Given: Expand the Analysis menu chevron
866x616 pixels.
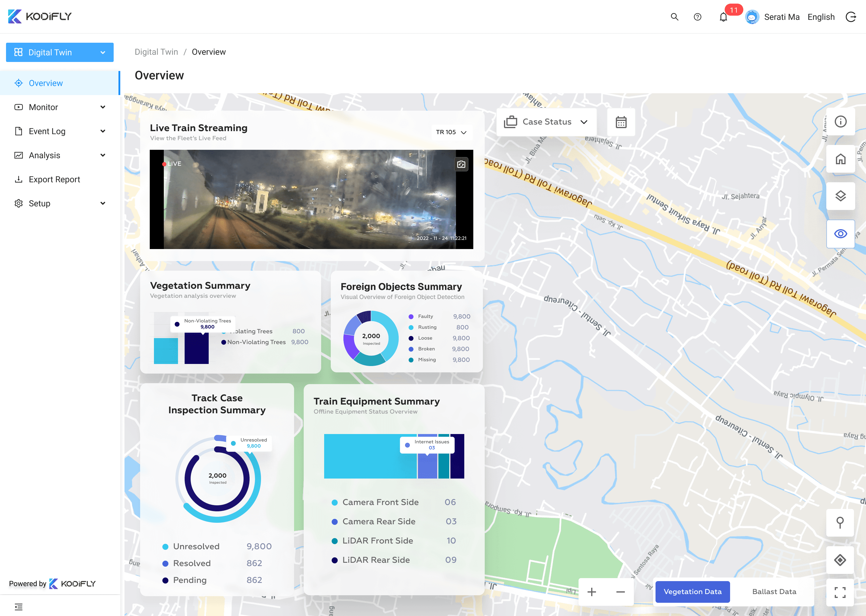Looking at the screenshot, I should [x=103, y=155].
